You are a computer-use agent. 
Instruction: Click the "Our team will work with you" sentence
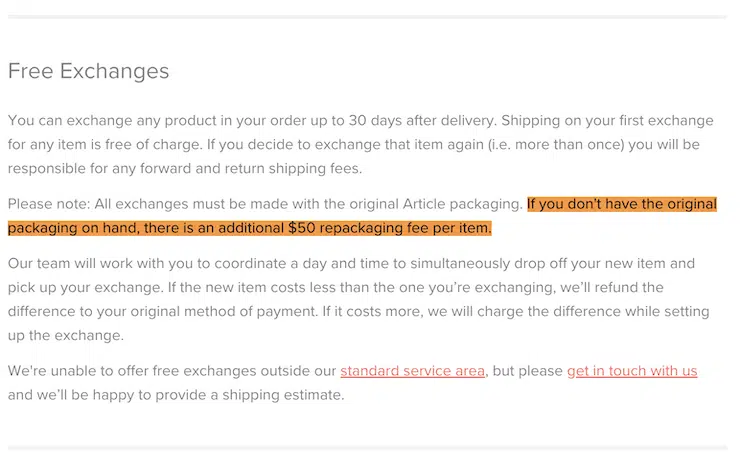[108, 264]
